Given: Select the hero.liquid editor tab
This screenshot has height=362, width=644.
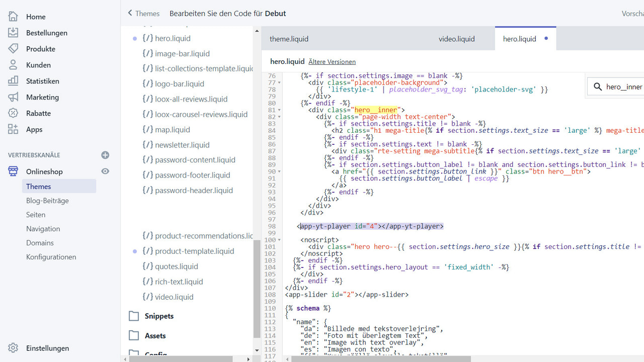Looking at the screenshot, I should [x=526, y=38].
